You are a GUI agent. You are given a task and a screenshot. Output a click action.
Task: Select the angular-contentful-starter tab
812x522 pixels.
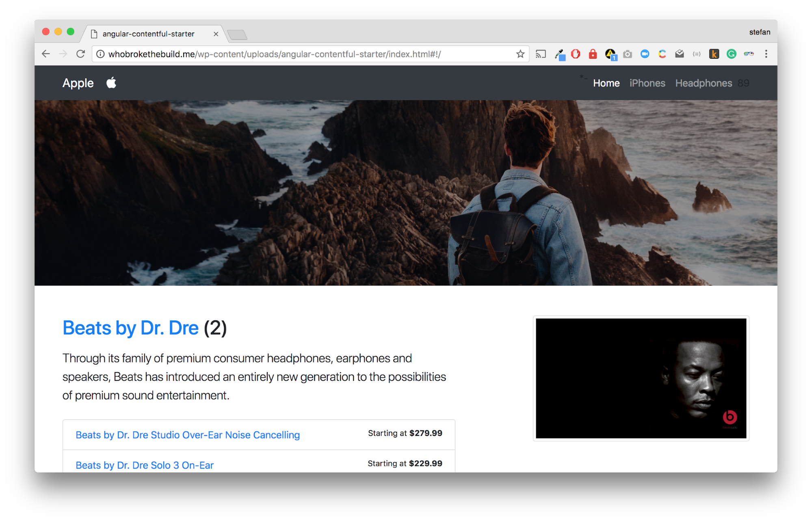(x=148, y=34)
